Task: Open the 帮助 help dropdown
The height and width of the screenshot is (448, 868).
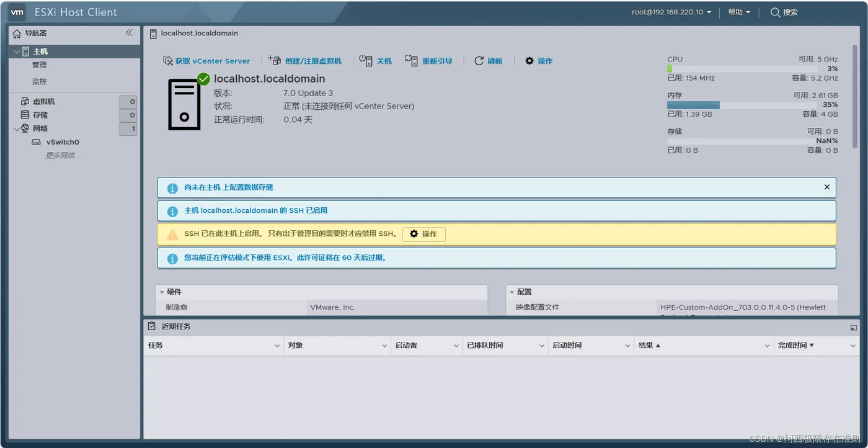Action: 739,12
